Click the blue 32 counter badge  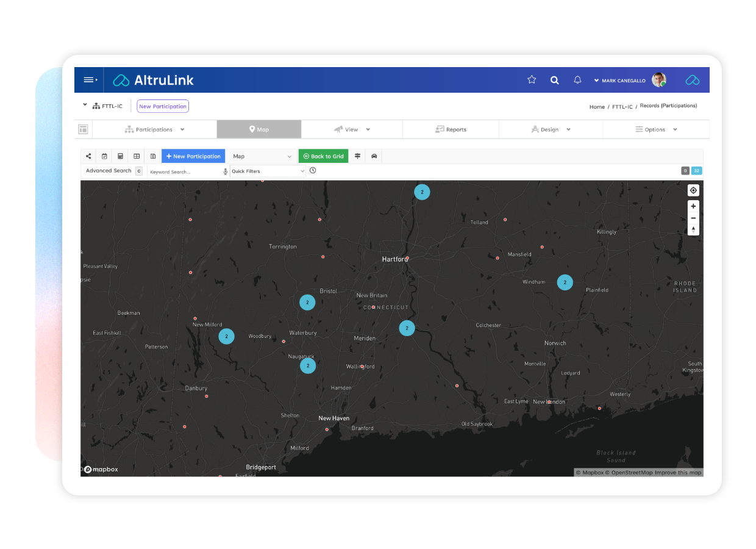pos(697,171)
